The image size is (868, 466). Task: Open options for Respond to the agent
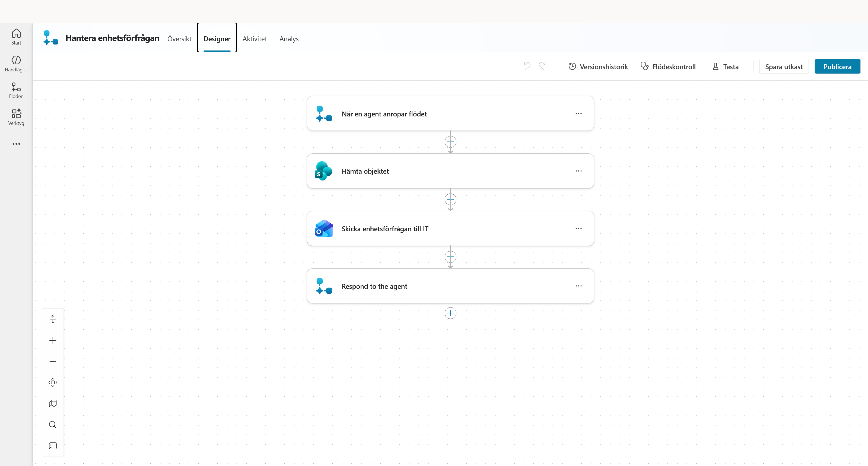[578, 286]
